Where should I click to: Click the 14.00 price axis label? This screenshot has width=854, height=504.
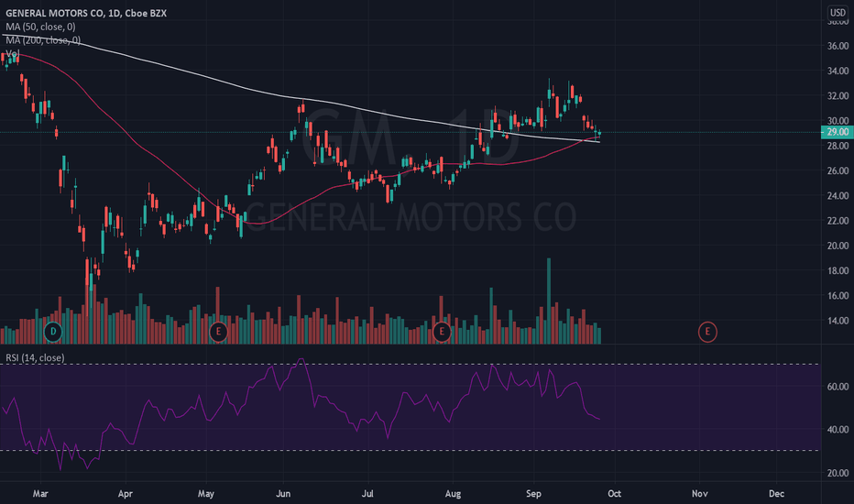pos(838,321)
